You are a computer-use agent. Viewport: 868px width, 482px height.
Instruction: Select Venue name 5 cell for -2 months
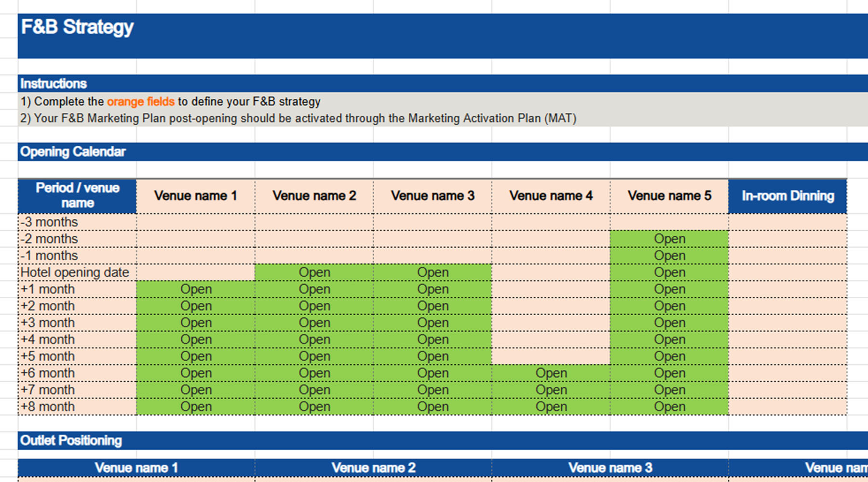coord(669,239)
